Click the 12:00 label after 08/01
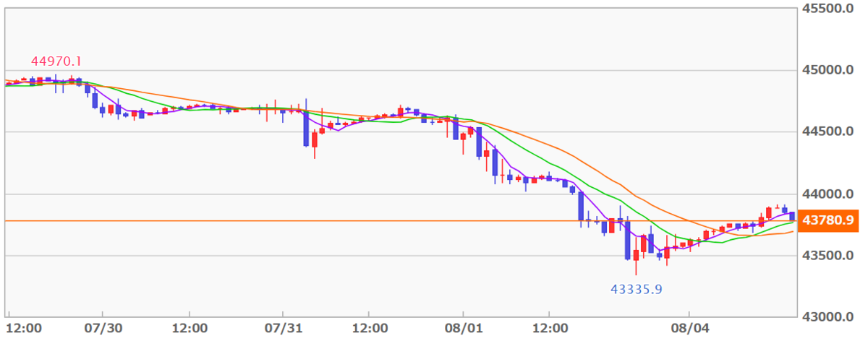The image size is (868, 341). point(548,329)
